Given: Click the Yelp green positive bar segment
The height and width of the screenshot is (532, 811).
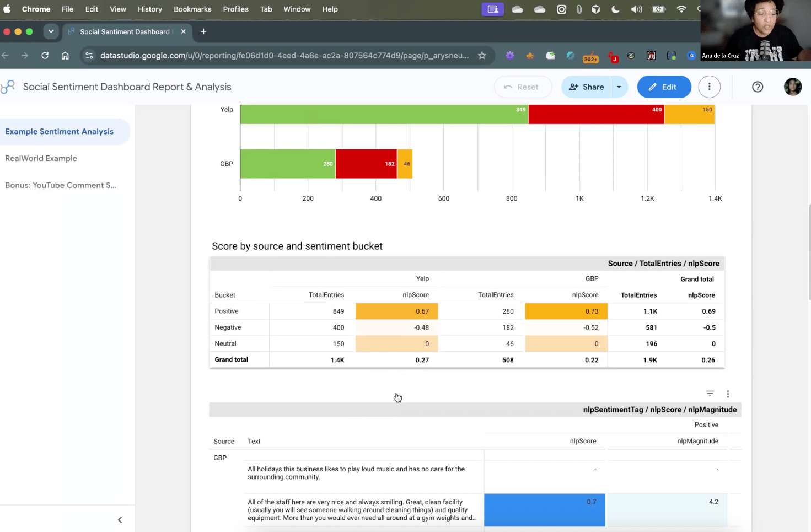Looking at the screenshot, I should click(x=384, y=114).
